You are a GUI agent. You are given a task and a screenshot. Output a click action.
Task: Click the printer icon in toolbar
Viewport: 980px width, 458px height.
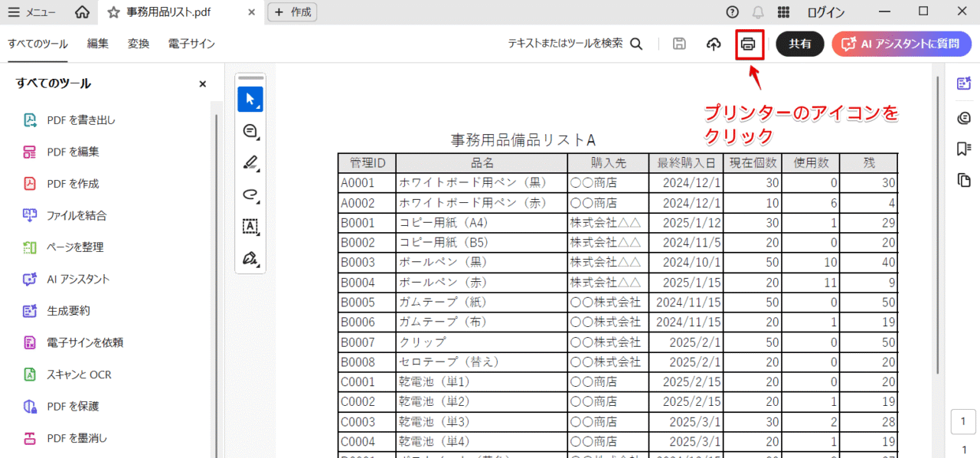748,44
